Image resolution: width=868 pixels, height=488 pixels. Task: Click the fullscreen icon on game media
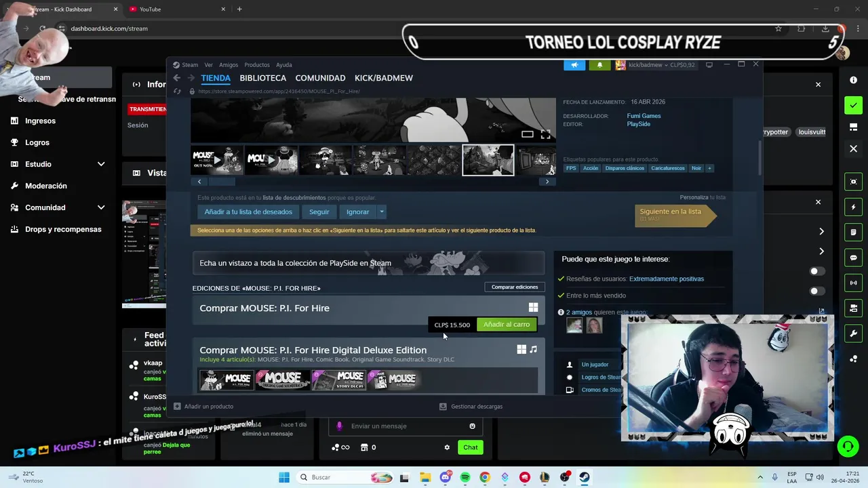(x=545, y=134)
